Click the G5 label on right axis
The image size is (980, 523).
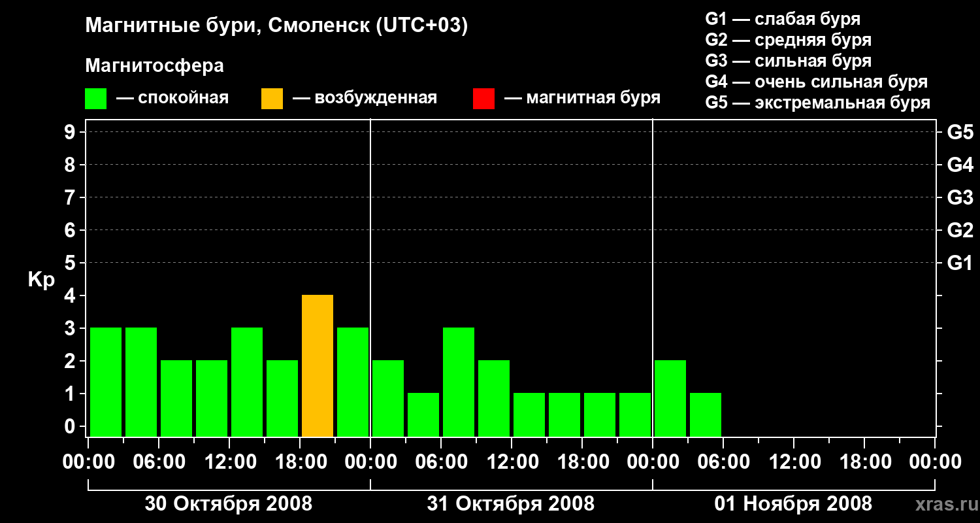[960, 133]
